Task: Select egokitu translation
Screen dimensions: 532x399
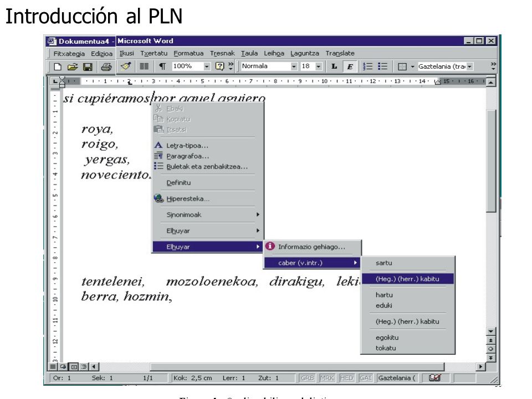Action: click(x=408, y=337)
